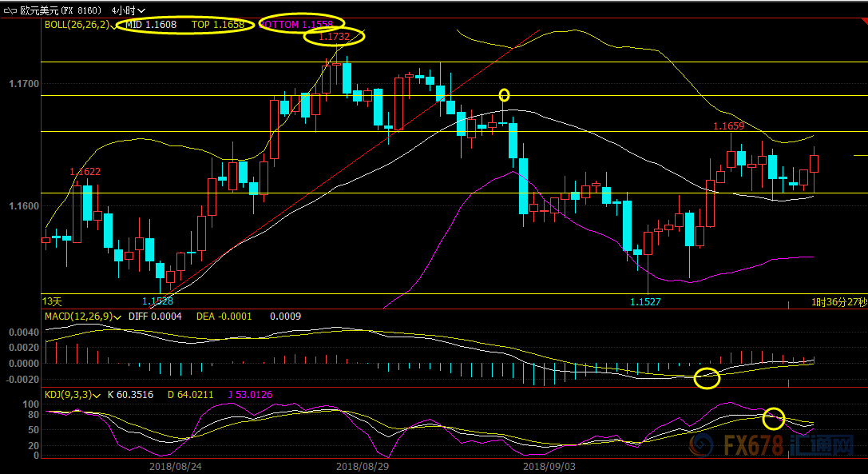The height and width of the screenshot is (474, 868).
Task: Click the 2018/08/29 date on time axis
Action: click(363, 465)
